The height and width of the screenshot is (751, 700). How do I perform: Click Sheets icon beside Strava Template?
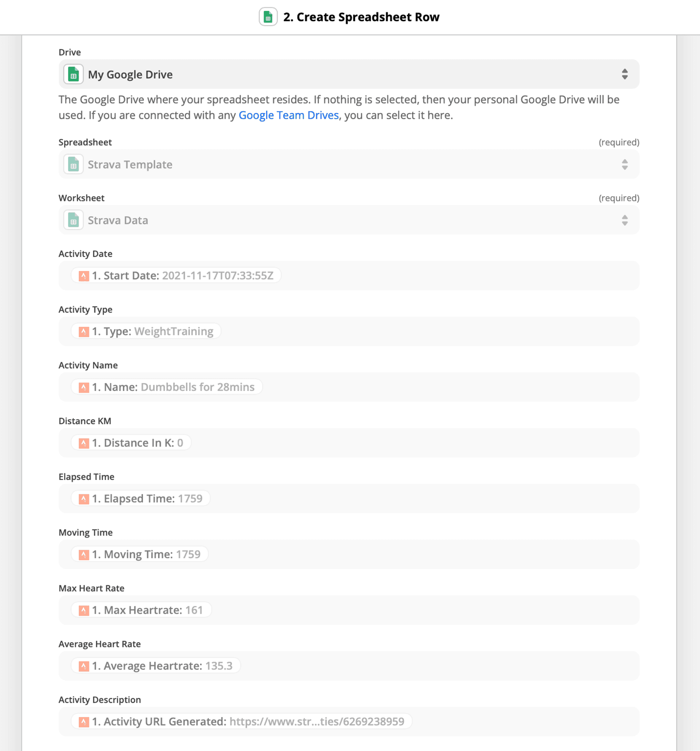73,164
